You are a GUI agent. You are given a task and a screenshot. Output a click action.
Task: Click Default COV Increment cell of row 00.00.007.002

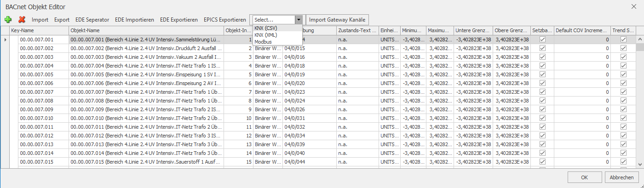coord(582,48)
